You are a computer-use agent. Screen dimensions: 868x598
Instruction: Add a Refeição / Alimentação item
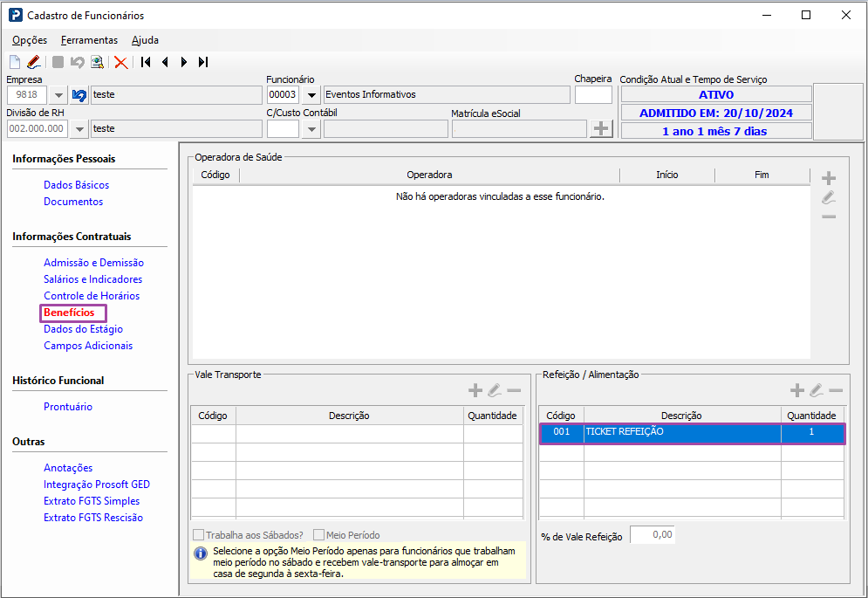(x=796, y=391)
